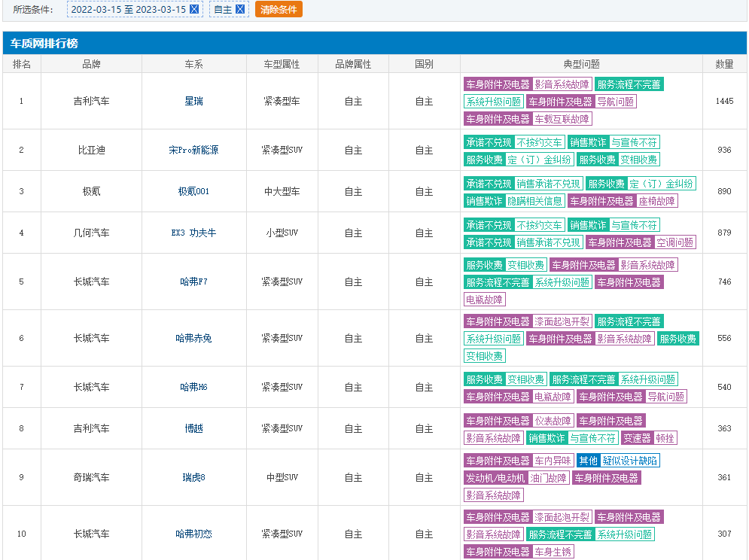The width and height of the screenshot is (749, 560).
Task: Click the 品牌属性 column header
Action: 353,64
